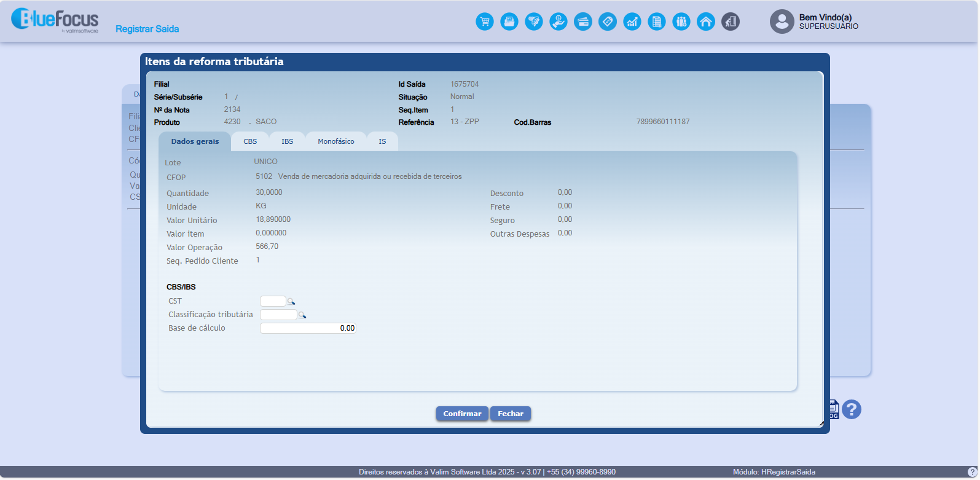Click the LOG file icon

(833, 409)
